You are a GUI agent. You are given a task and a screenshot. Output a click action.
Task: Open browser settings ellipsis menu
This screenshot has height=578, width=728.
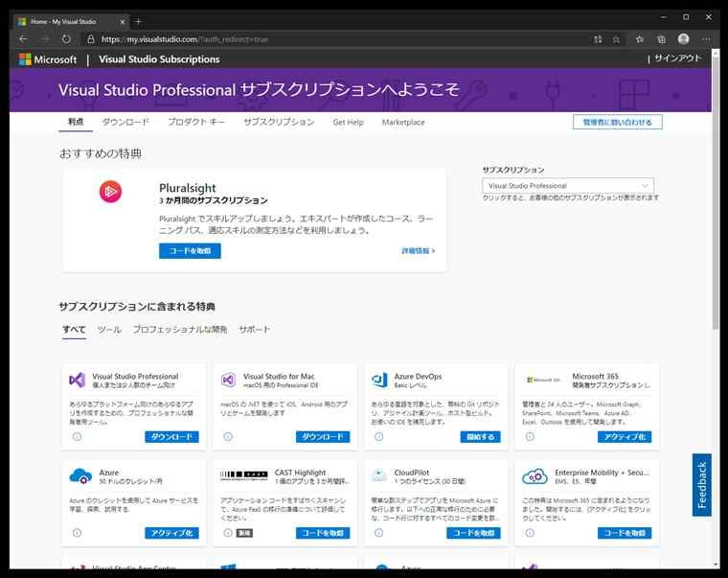706,39
